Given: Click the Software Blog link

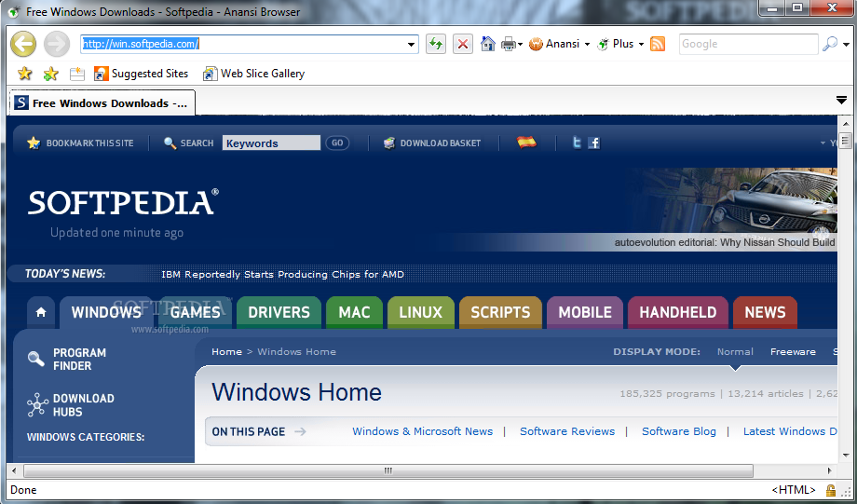Looking at the screenshot, I should pyautogui.click(x=679, y=431).
